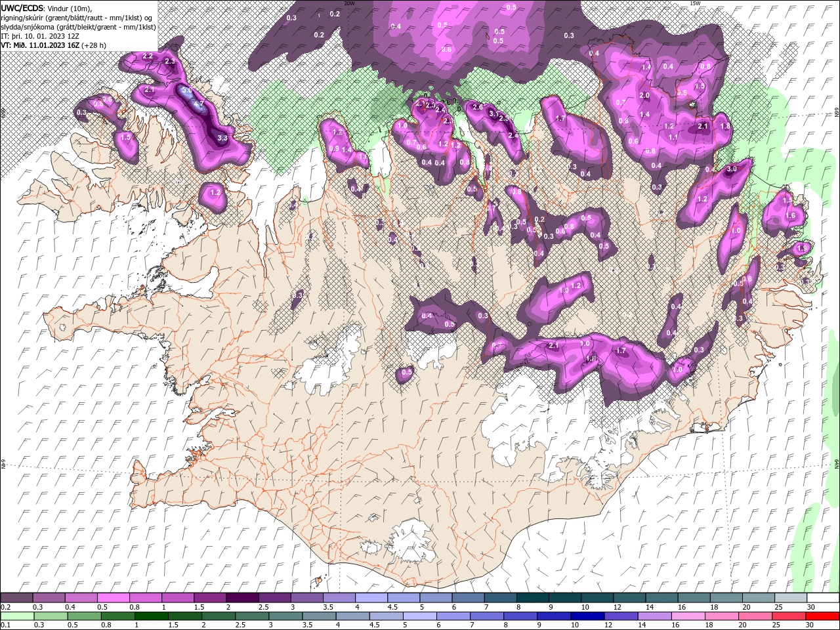Select the pink bottom legend swatch between 18 and 20

pos(723,616)
